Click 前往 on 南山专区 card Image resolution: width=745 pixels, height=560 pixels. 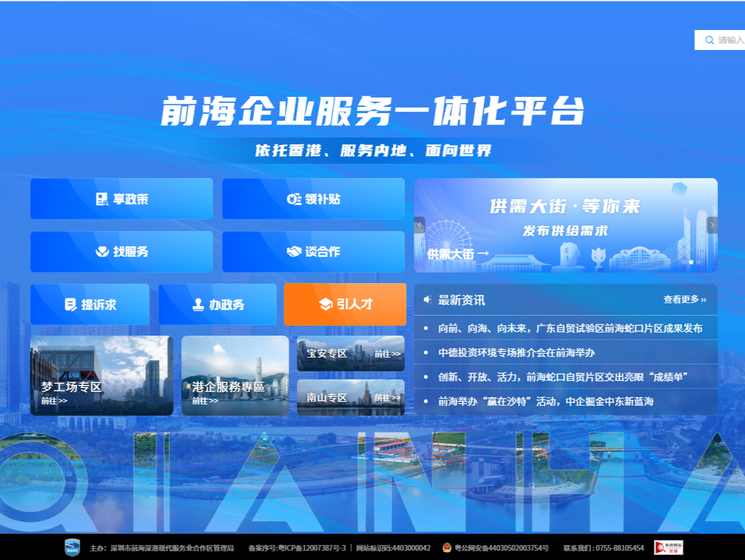[x=387, y=398]
